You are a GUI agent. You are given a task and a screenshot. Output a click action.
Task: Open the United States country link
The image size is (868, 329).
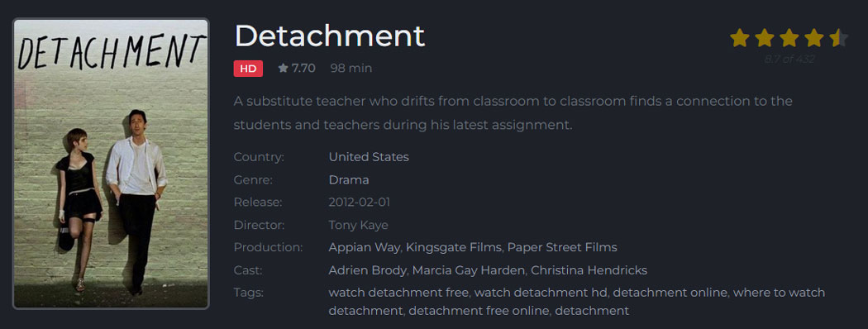pyautogui.click(x=369, y=157)
